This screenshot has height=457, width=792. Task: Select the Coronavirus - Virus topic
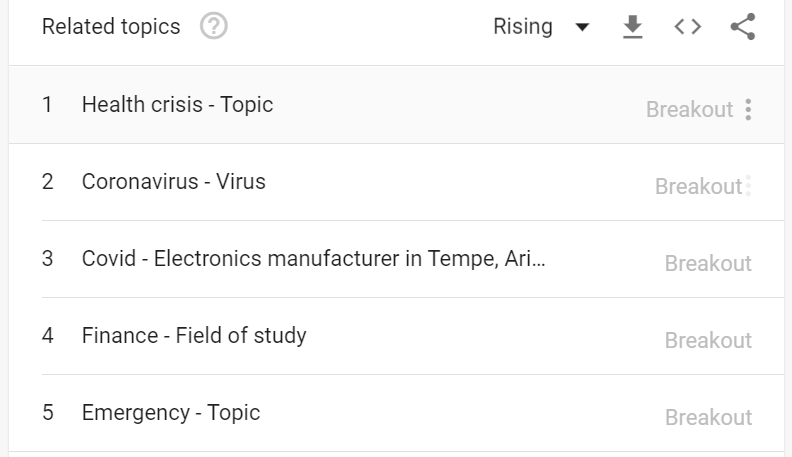tap(174, 181)
